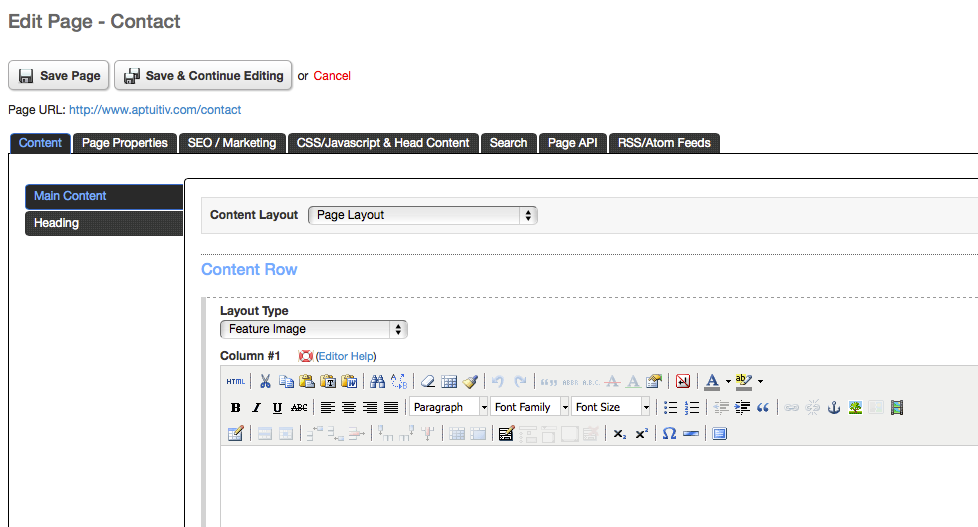Viewport: 978px width, 527px height.
Task: Open CSS/Javascript & Head Content tab
Action: click(x=383, y=143)
